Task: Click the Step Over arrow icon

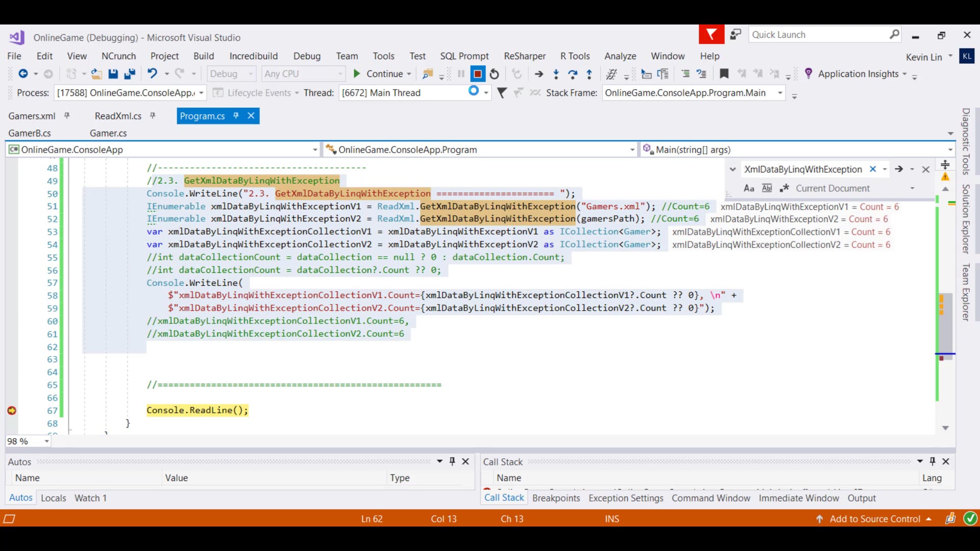Action: [573, 74]
